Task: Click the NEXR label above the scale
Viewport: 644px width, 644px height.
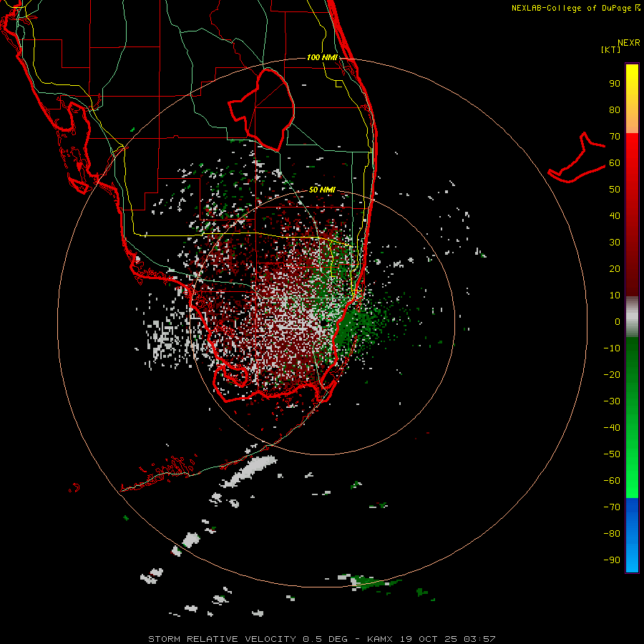Action: coord(629,43)
